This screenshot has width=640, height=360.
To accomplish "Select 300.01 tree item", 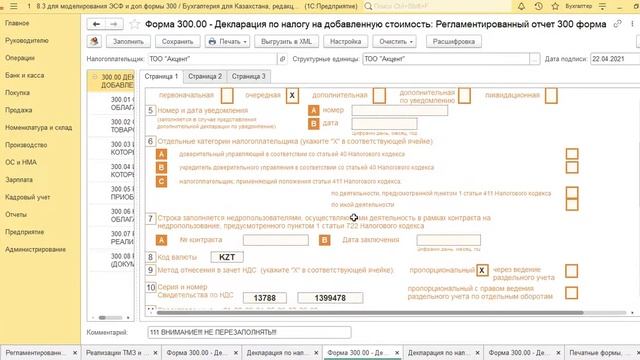I will coord(122,104).
